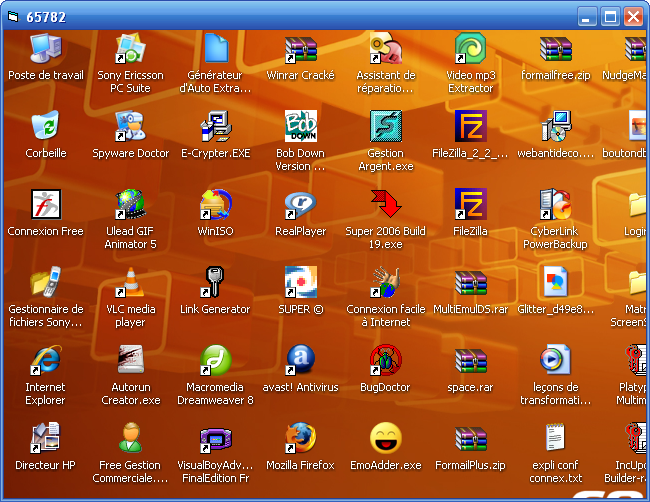
Task: Select the E-Crypter.EXE icon
Action: [215, 126]
